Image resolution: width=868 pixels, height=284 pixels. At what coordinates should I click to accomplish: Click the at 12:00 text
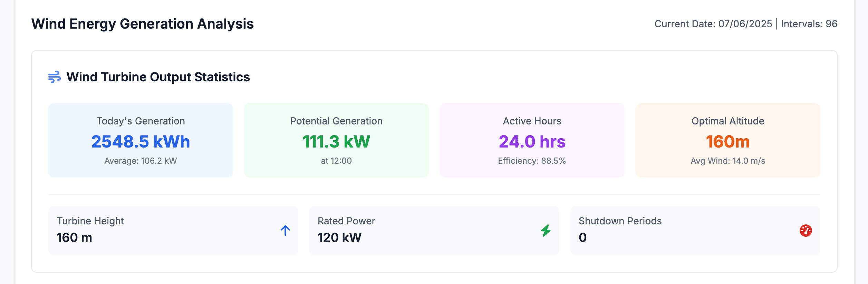336,161
